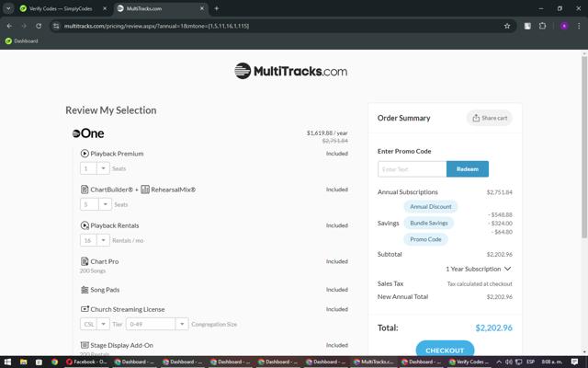Open the Windows Start menu
The image size is (588, 368).
coord(7,362)
